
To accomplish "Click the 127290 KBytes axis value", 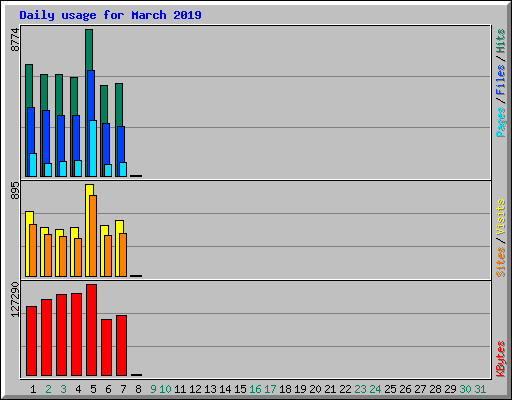I will click(15, 300).
